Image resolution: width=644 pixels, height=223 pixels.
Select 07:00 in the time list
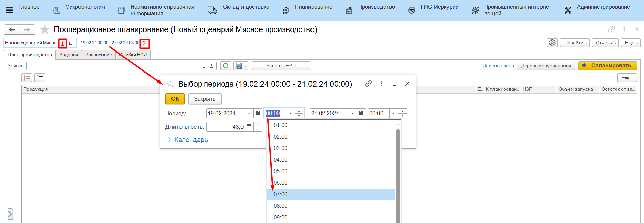pyautogui.click(x=281, y=194)
